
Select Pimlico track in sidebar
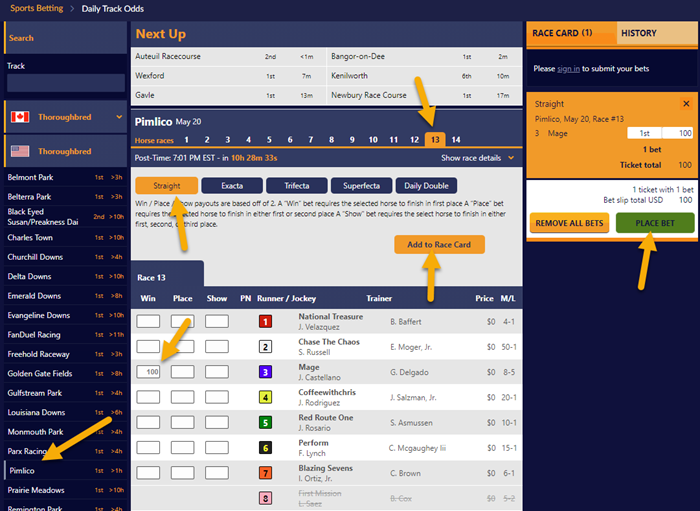point(65,471)
